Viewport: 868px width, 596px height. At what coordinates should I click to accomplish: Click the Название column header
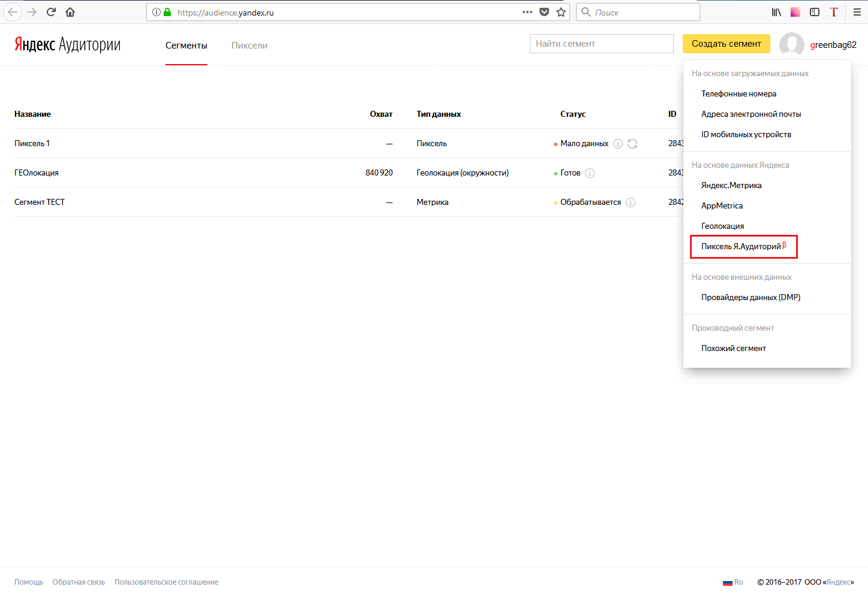point(33,114)
